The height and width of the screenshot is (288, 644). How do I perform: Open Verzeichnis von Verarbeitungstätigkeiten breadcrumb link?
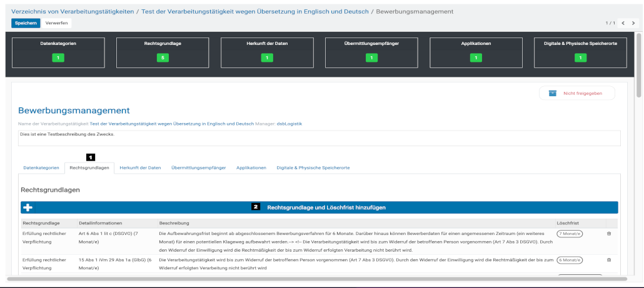(x=74, y=11)
